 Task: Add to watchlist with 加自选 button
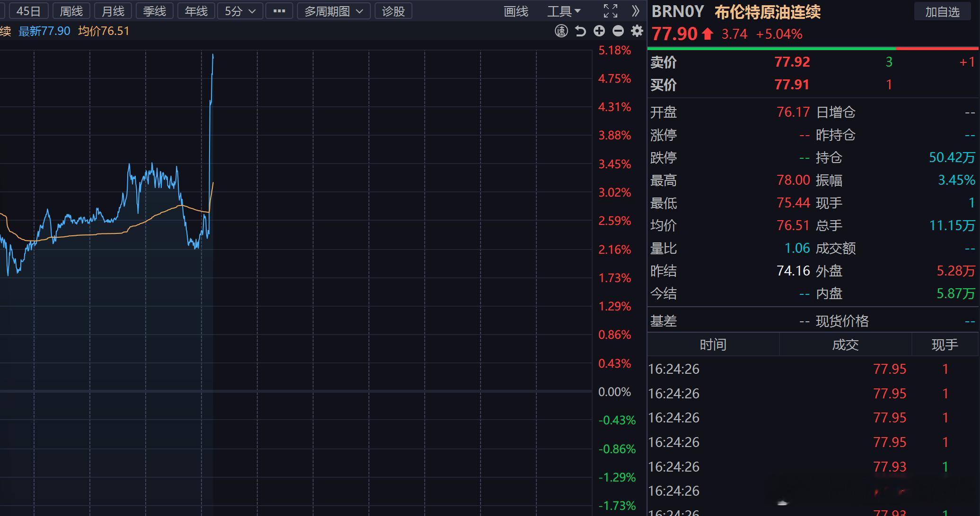click(x=942, y=12)
